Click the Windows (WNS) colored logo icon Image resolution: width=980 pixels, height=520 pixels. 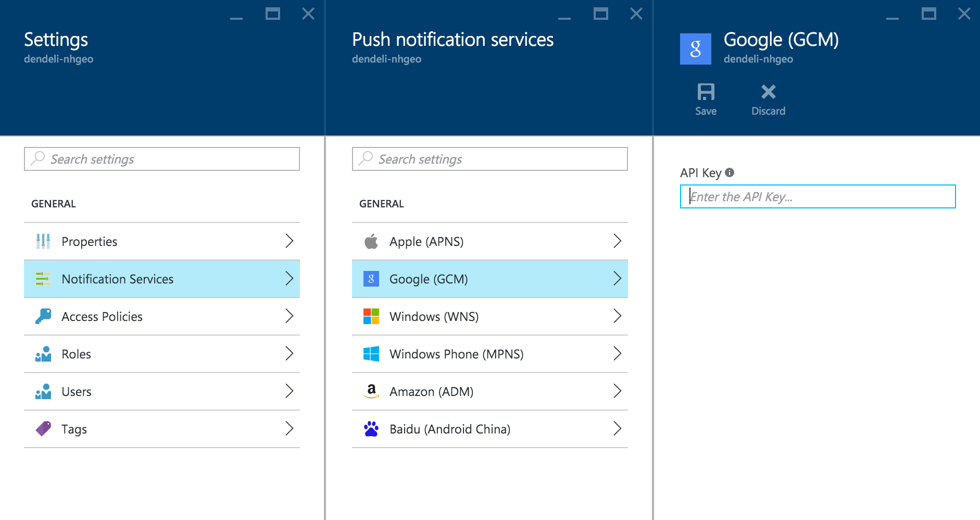[x=371, y=316]
